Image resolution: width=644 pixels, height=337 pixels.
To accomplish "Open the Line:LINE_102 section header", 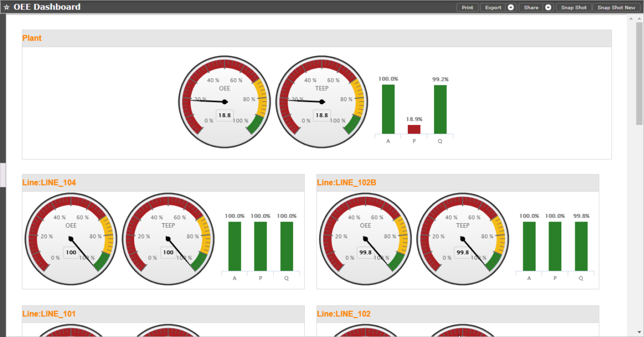I will (x=343, y=314).
